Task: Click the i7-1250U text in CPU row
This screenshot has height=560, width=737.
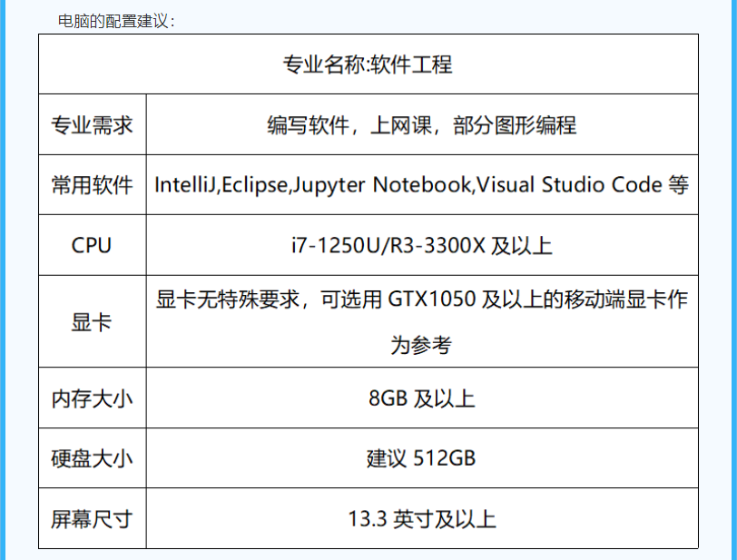Action: tap(336, 246)
